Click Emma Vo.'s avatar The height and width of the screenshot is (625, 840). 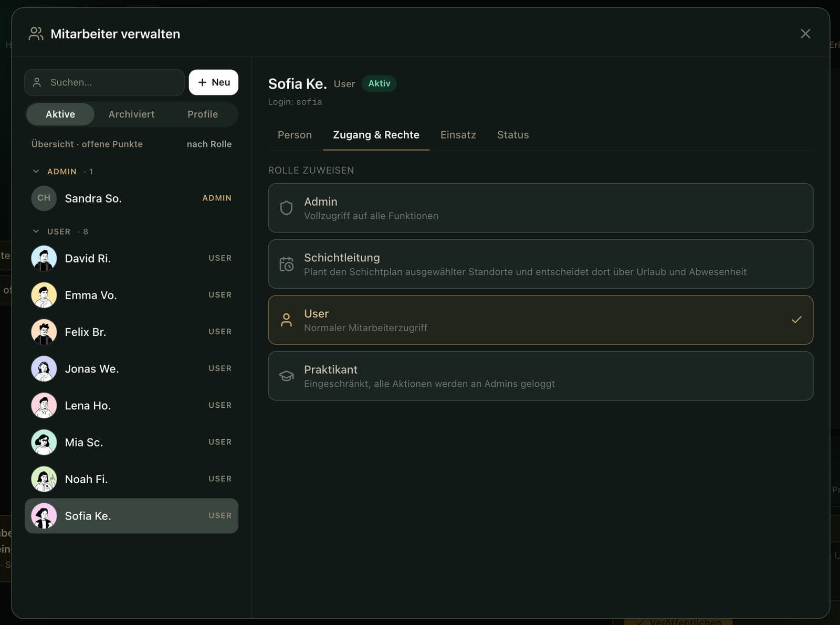[x=44, y=295]
